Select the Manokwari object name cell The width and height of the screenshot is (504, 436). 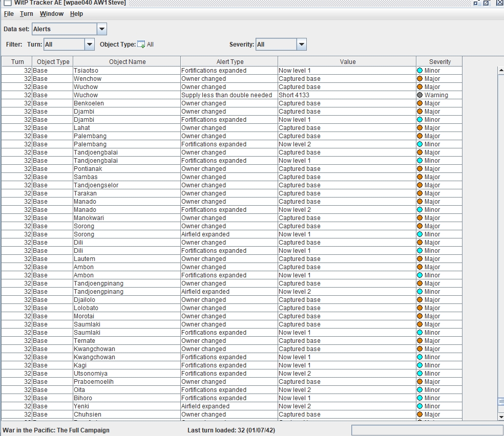(x=127, y=218)
